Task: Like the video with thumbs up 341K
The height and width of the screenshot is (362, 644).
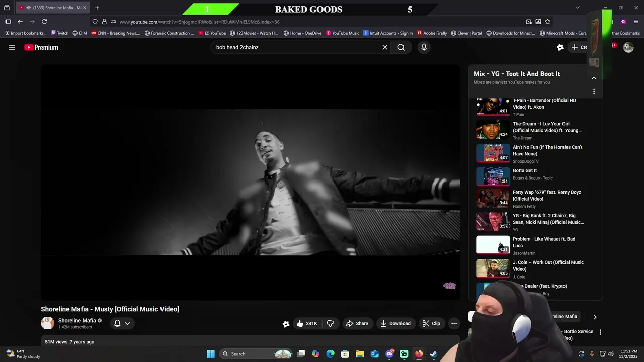Action: coord(307,324)
